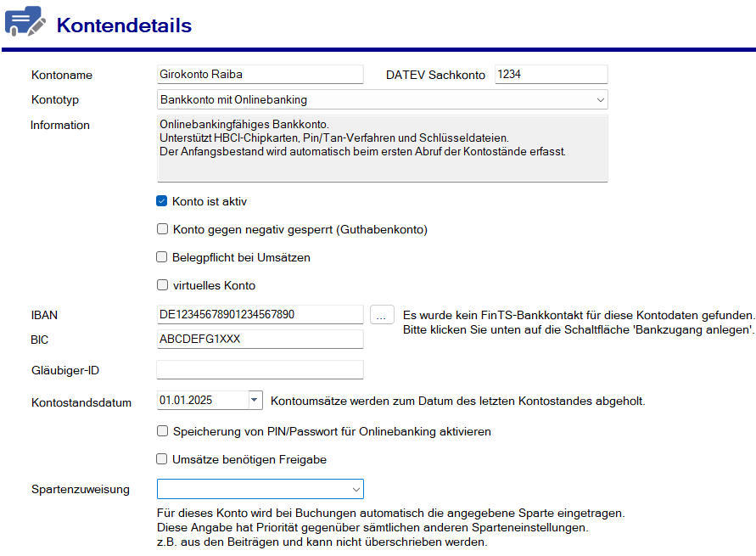The width and height of the screenshot is (756, 556).
Task: Select the IBAN input field
Action: point(260,315)
